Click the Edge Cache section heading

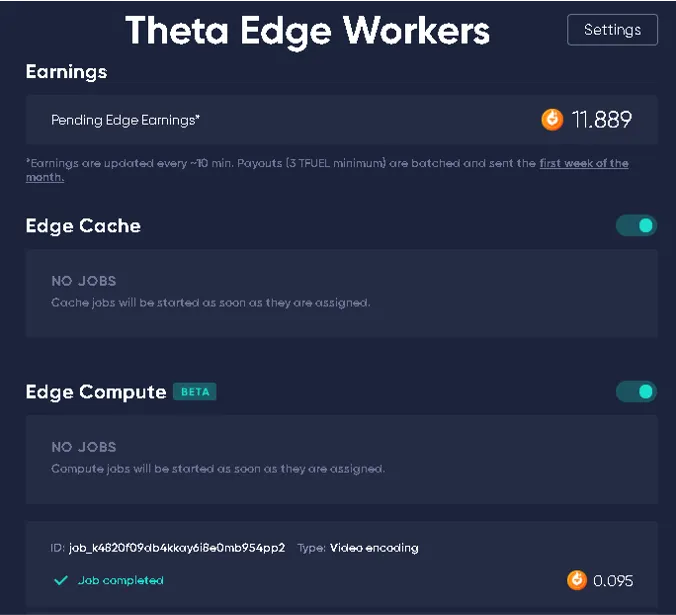coord(83,226)
